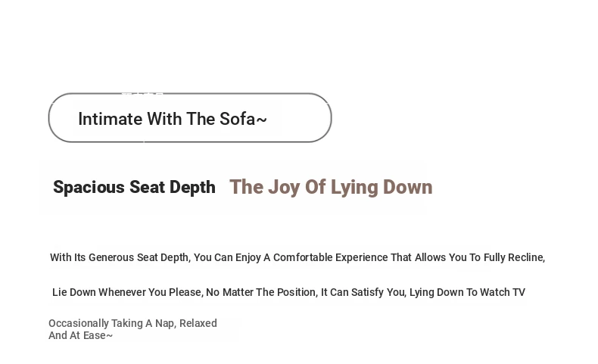Click the brown "The Joy Of Lying Down" heading
The width and height of the screenshot is (598, 364).
pyautogui.click(x=331, y=187)
